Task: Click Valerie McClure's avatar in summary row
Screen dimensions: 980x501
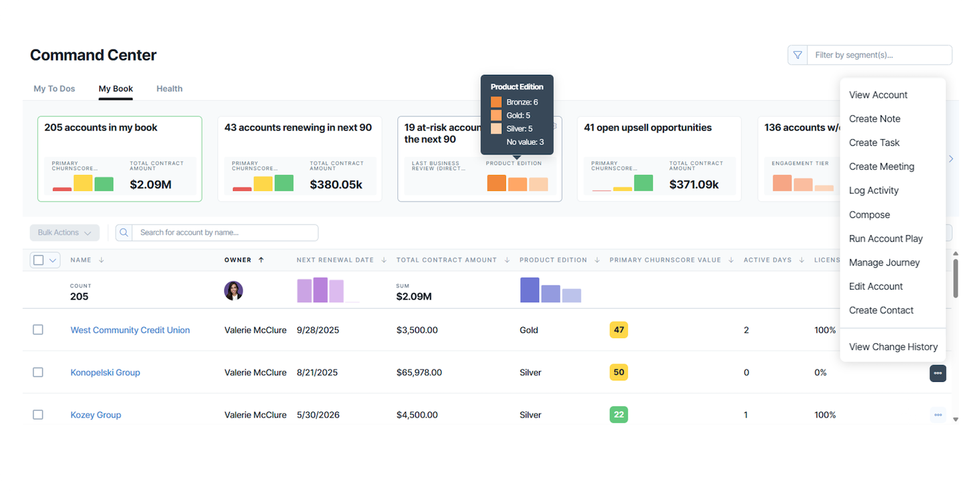Action: pos(234,290)
